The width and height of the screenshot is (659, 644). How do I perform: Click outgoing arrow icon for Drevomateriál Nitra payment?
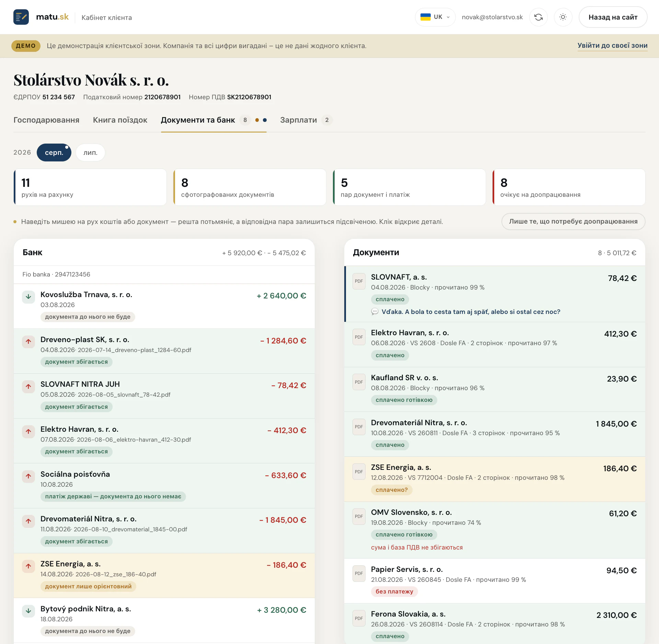pos(28,521)
